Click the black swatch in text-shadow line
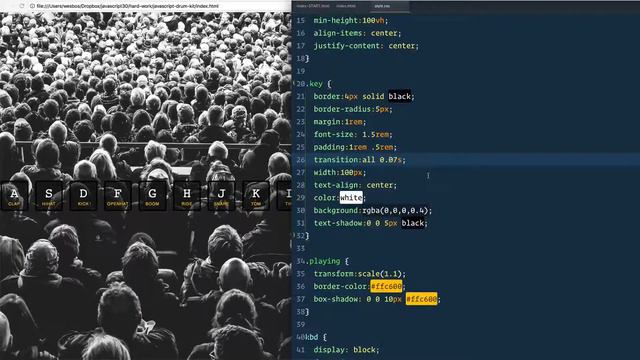Screen dimensions: 640x360 pyautogui.click(x=413, y=223)
